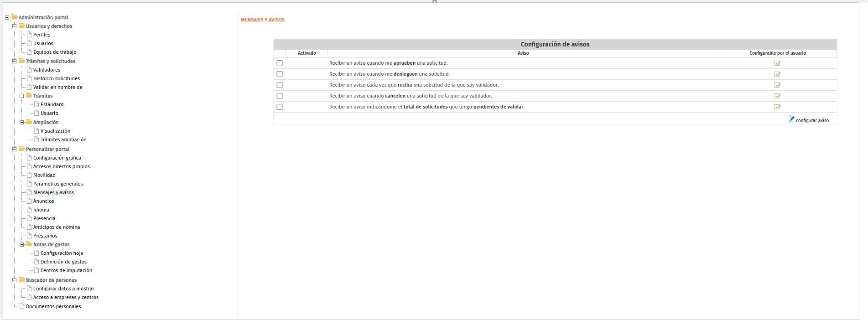The width and height of the screenshot is (868, 320).
Task: Click the Notas de gastos folder icon
Action: (29, 244)
